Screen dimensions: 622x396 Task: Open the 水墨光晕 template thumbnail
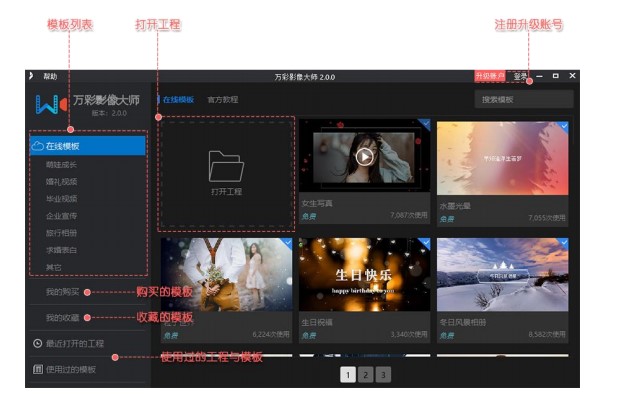502,158
